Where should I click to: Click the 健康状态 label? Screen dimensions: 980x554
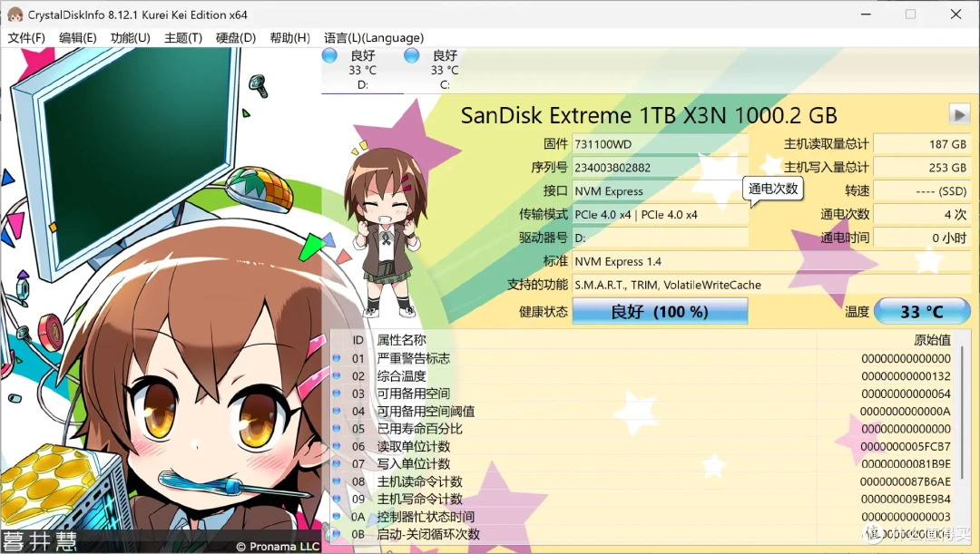pos(544,311)
